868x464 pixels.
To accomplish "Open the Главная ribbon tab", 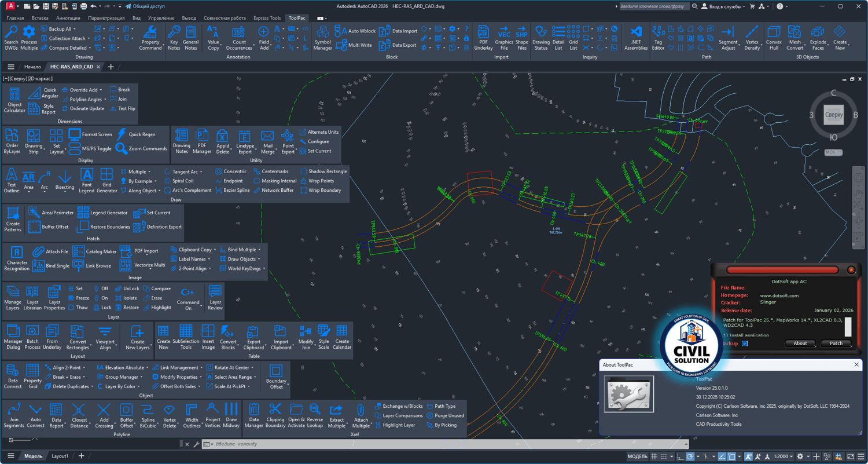I will point(15,18).
